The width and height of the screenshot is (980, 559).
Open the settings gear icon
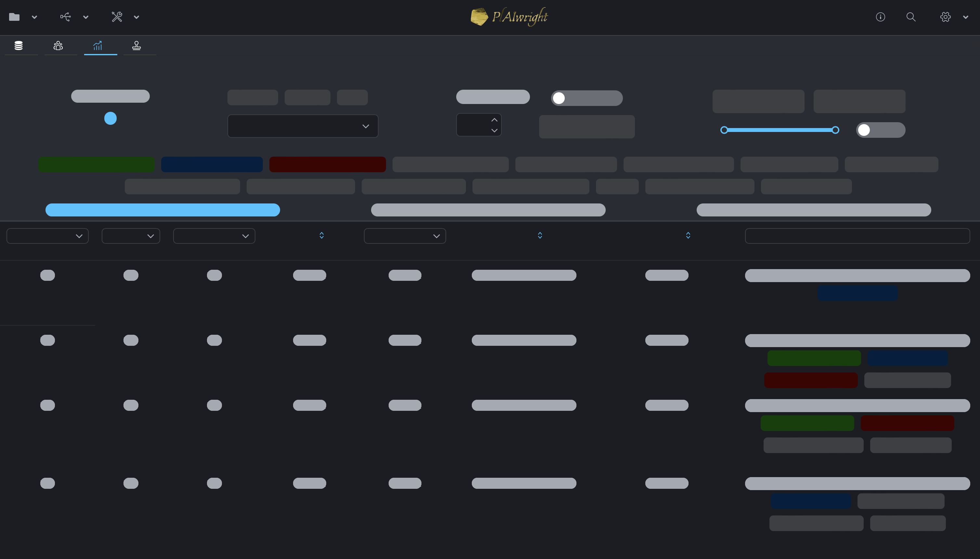click(x=945, y=17)
